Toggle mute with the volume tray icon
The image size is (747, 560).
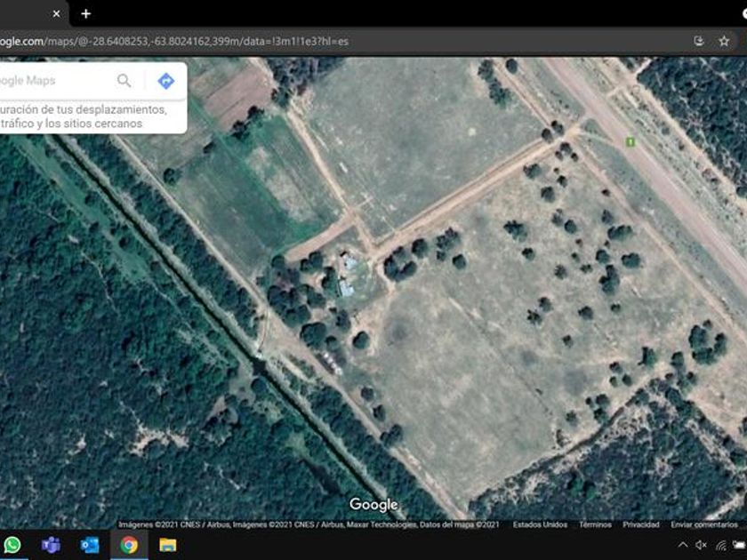tap(701, 545)
